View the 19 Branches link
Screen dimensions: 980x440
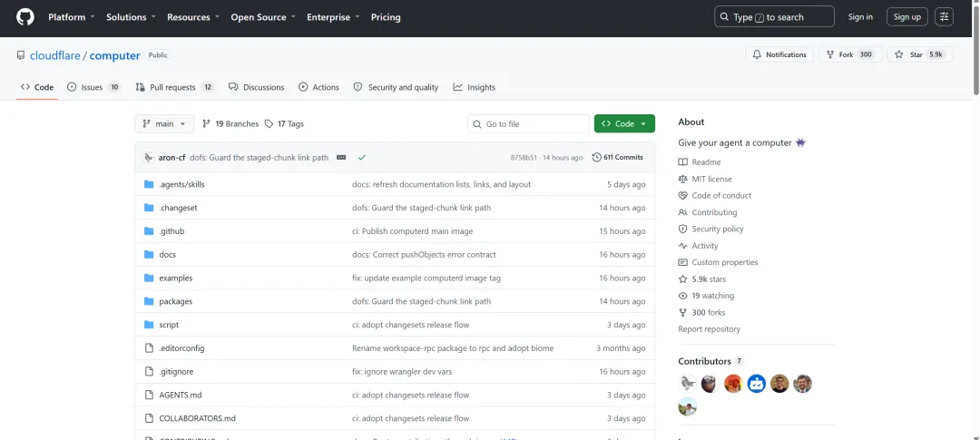(x=230, y=123)
